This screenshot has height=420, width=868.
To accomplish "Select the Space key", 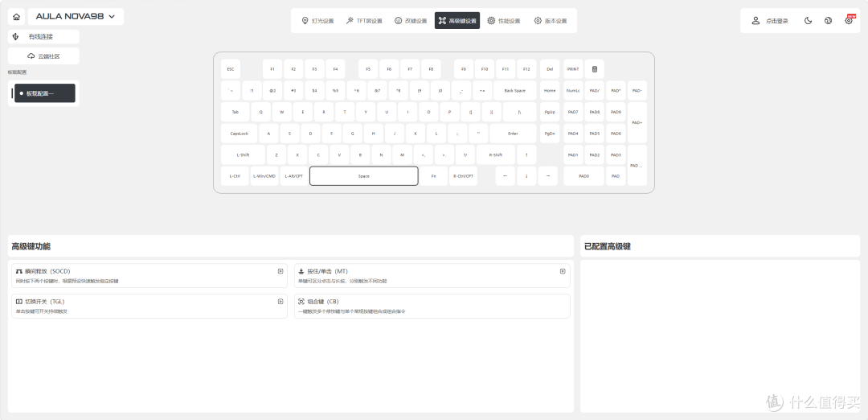I will 364,175.
